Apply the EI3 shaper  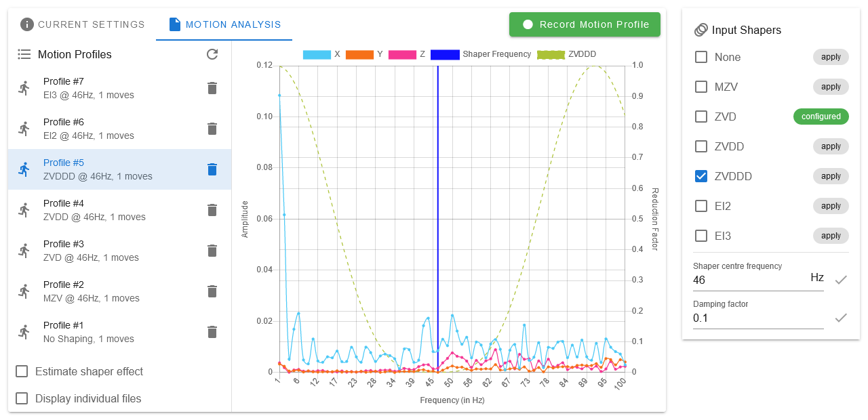pyautogui.click(x=831, y=236)
